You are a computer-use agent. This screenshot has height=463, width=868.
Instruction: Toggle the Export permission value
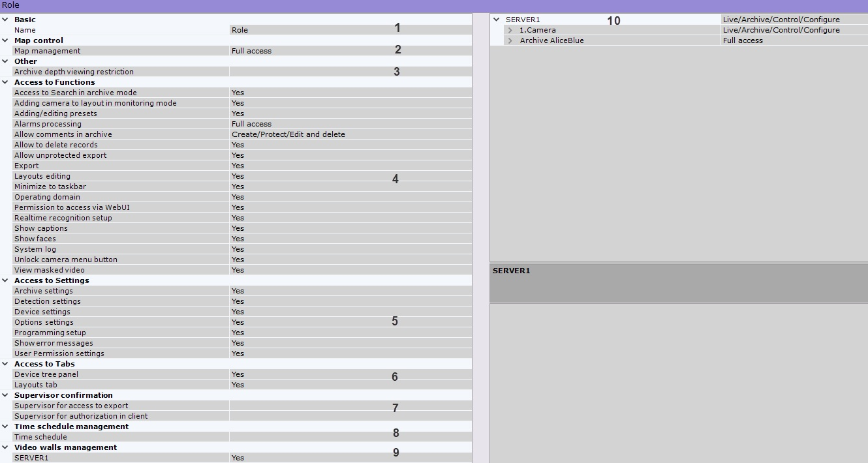click(x=350, y=166)
